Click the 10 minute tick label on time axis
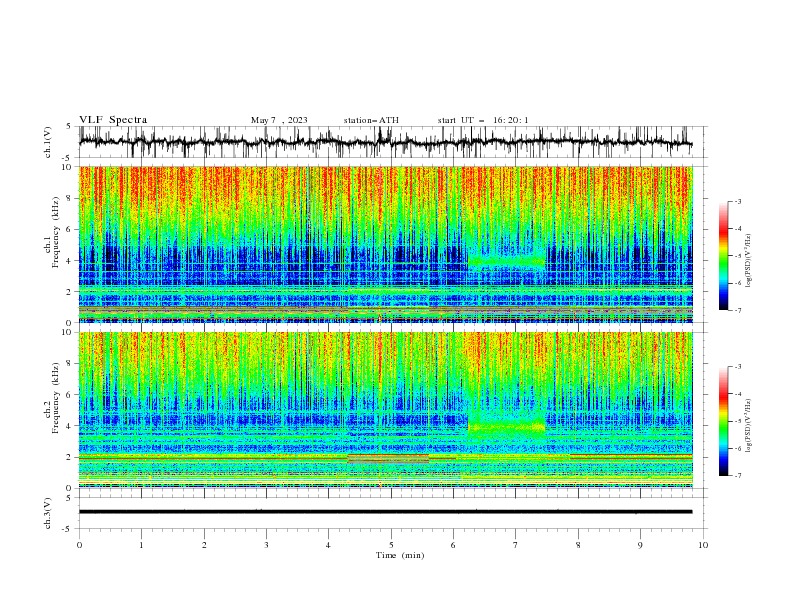Viewport: 792px width, 612px height. pos(703,545)
